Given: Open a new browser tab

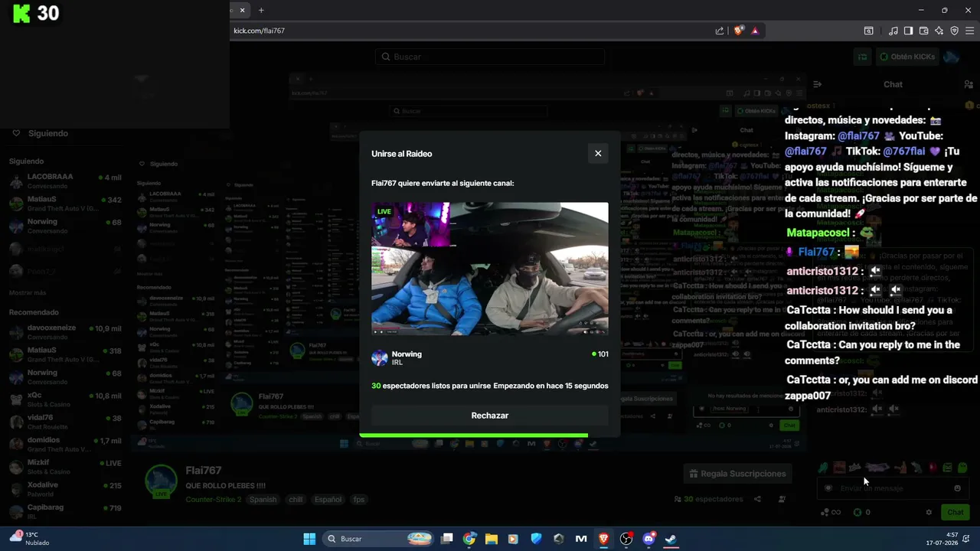Looking at the screenshot, I should click(261, 10).
